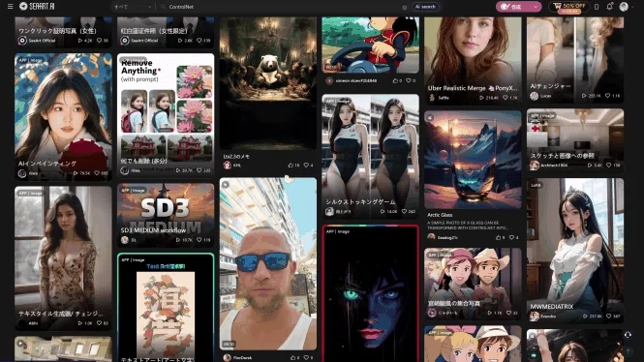Viewport: 644px width, 362px height.
Task: Open the FlexDerek author avatar
Action: pos(227,357)
